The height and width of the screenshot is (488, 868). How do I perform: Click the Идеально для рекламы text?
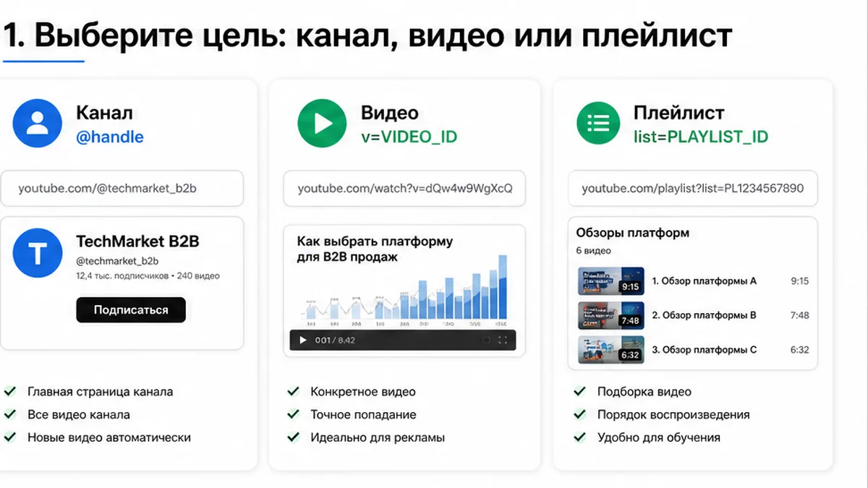point(378,437)
